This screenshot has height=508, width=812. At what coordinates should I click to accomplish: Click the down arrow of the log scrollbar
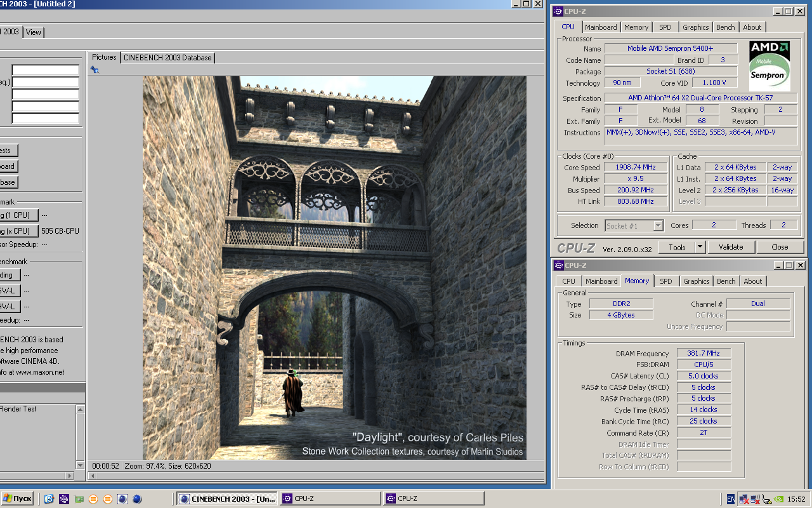tap(80, 465)
